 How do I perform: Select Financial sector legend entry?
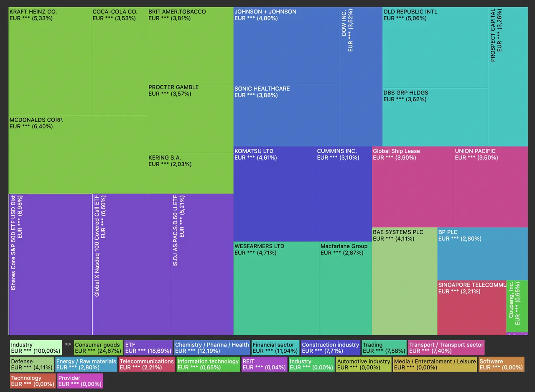[275, 348]
